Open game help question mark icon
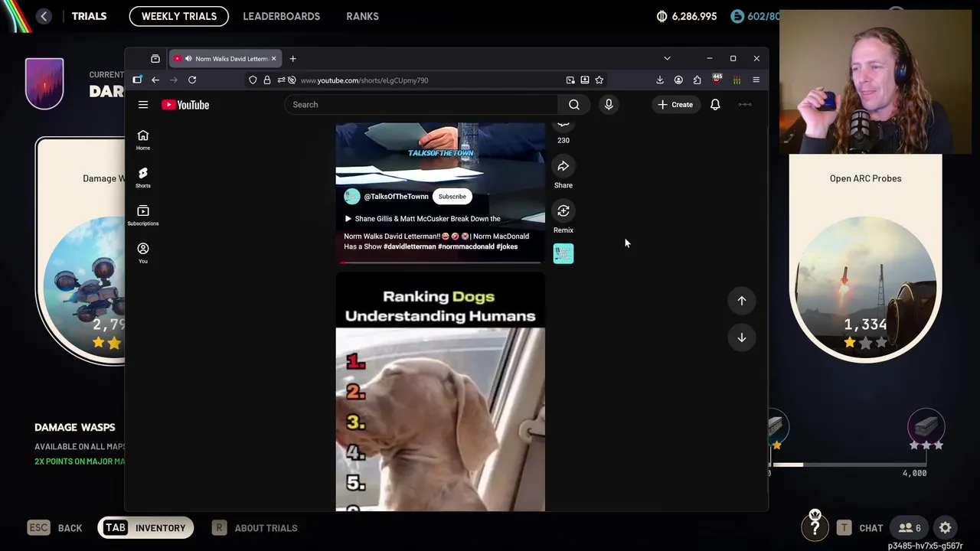980x551 pixels. pos(815,527)
